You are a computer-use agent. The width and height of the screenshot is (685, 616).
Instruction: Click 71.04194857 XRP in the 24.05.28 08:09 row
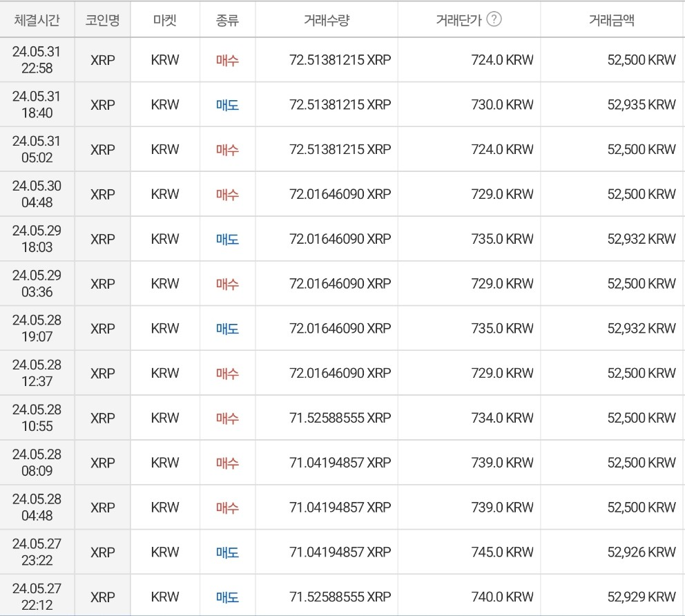click(340, 463)
